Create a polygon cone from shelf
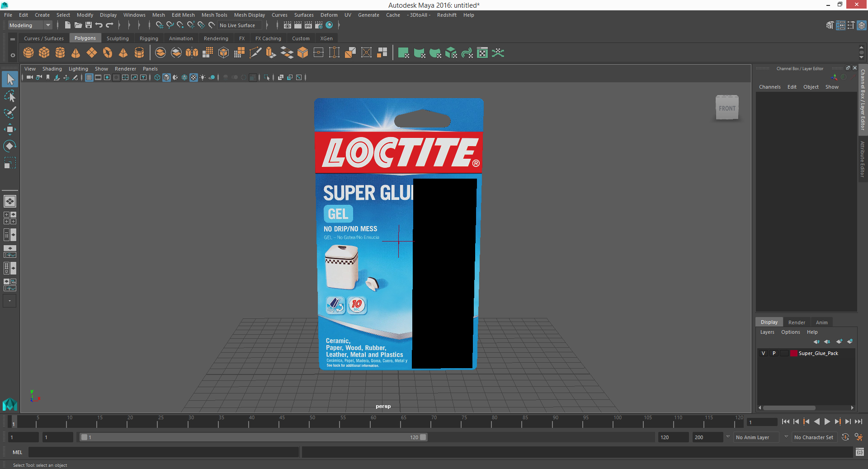The height and width of the screenshot is (469, 868). [x=76, y=53]
